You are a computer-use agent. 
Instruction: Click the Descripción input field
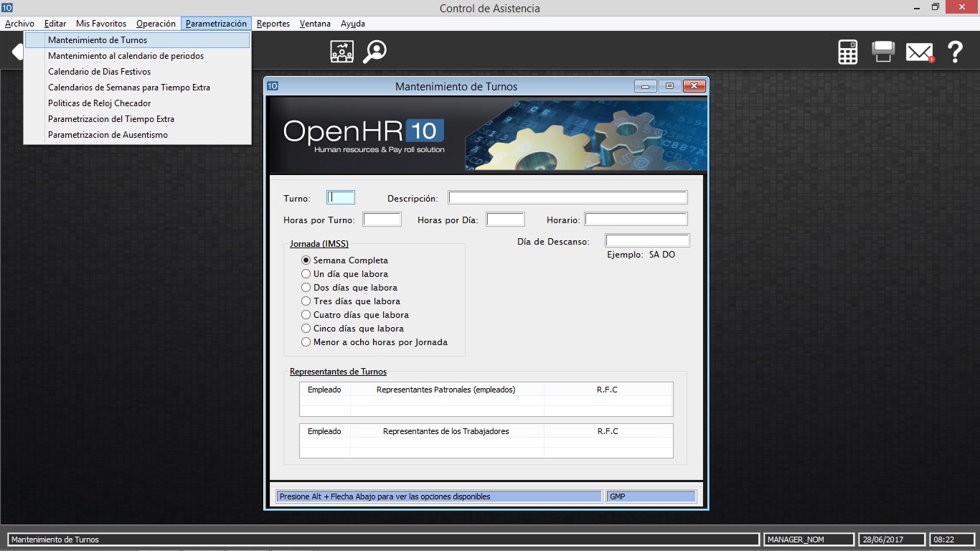coord(567,197)
